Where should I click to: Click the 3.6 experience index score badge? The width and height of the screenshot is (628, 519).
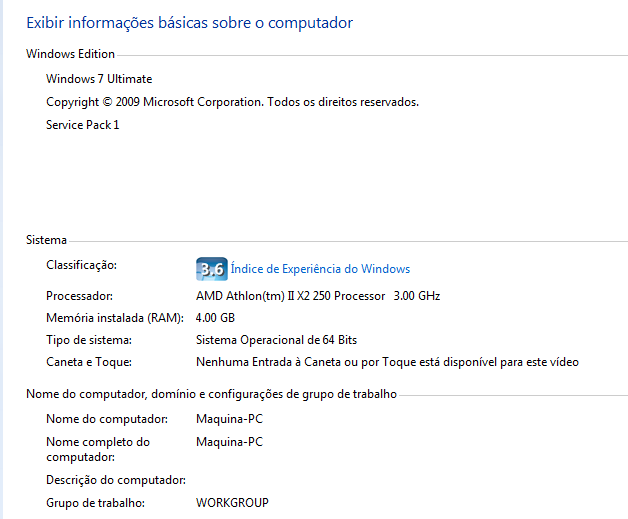pos(211,269)
